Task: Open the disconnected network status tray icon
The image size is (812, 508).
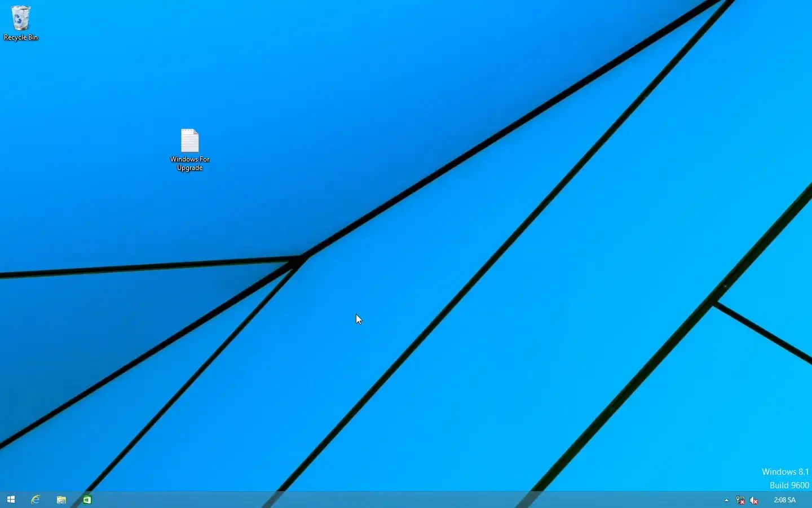Action: 740,500
